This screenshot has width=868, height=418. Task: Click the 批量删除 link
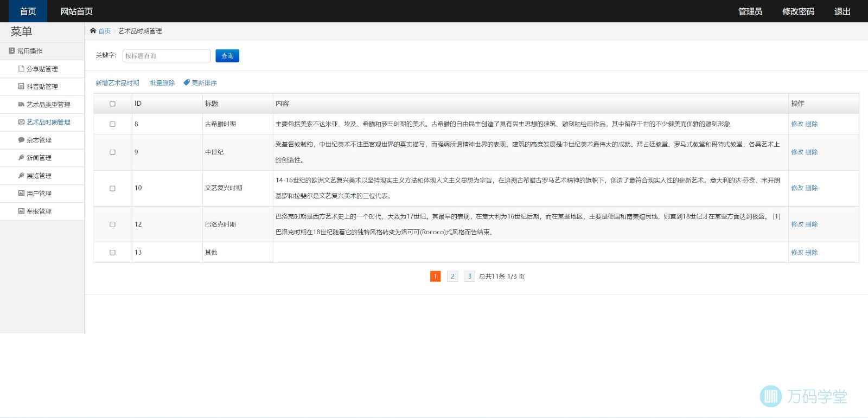point(162,83)
